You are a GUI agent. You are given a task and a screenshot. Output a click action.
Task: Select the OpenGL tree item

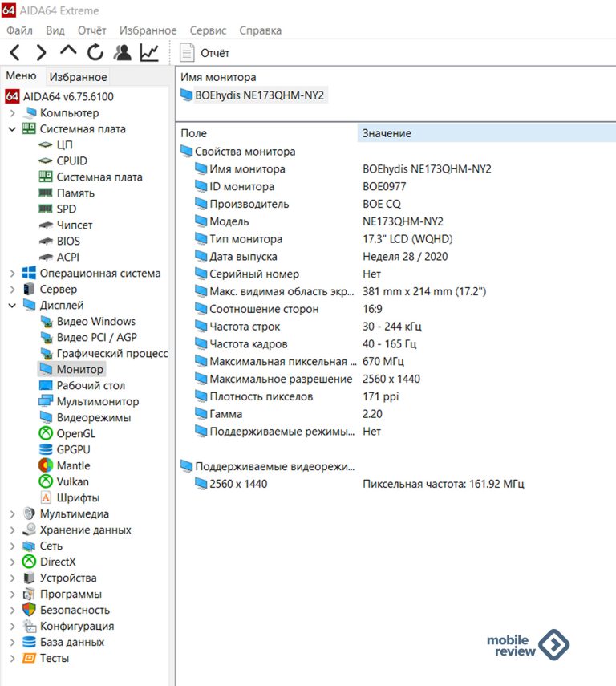tap(75, 433)
